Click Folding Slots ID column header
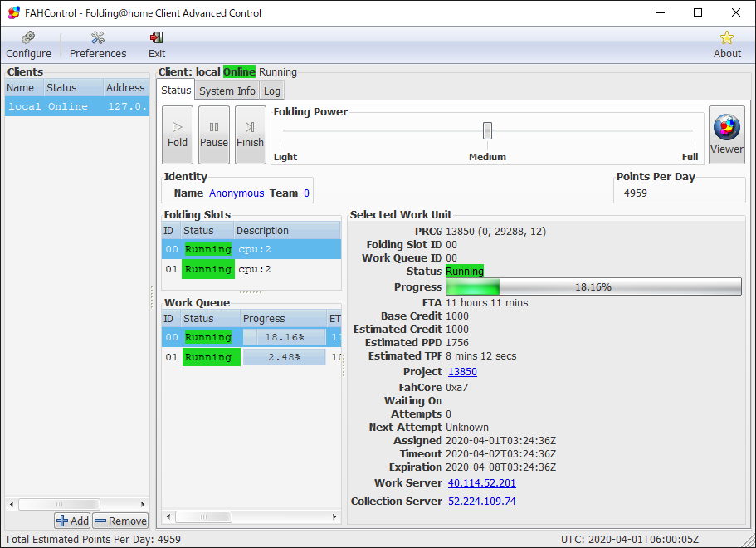 (x=171, y=231)
